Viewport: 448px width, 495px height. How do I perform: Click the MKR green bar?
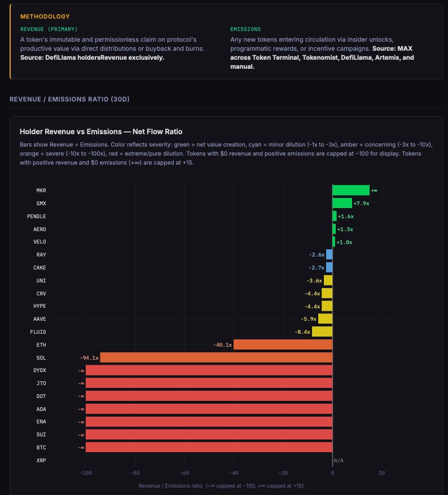click(351, 191)
